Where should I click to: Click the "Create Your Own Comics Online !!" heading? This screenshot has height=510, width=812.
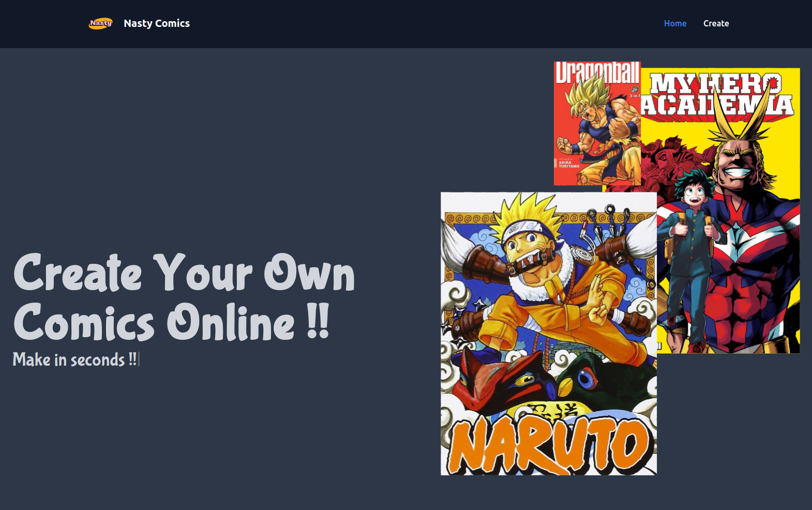click(184, 297)
